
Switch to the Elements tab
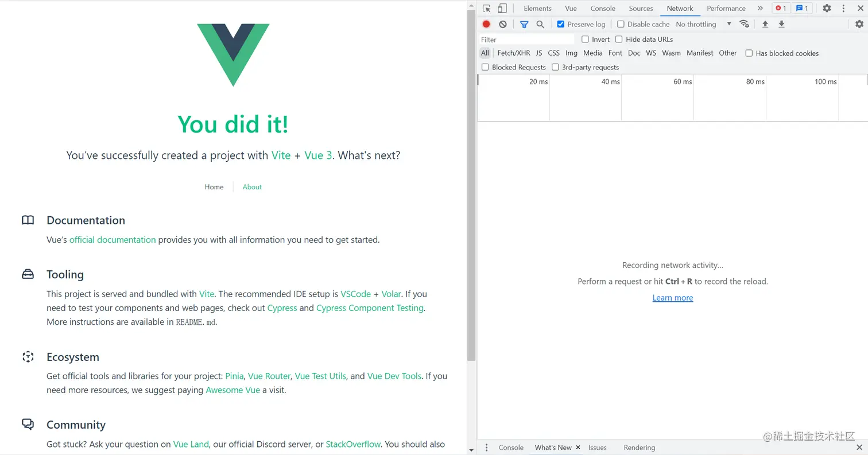537,9
